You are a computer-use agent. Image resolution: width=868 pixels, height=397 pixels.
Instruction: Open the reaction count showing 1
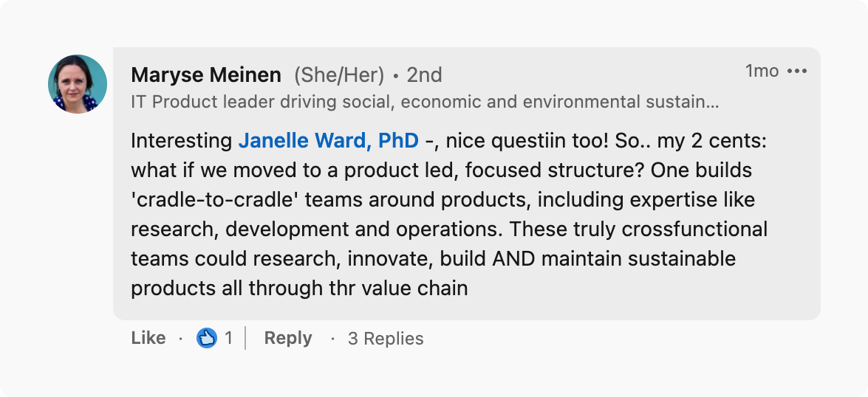click(x=228, y=338)
